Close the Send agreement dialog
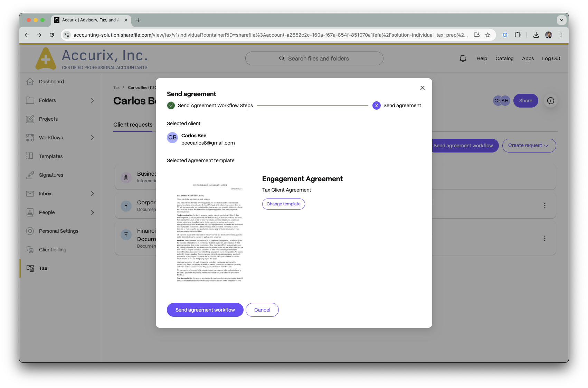Image resolution: width=588 pixels, height=388 pixels. click(x=422, y=88)
